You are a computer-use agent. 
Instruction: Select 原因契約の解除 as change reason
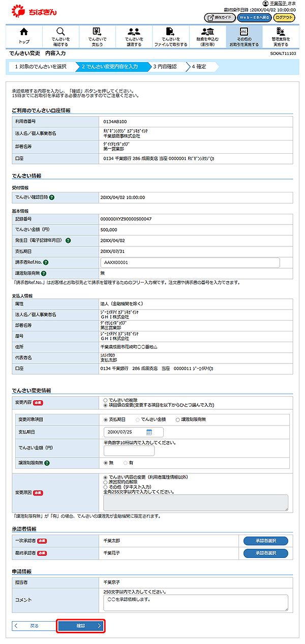tap(105, 482)
